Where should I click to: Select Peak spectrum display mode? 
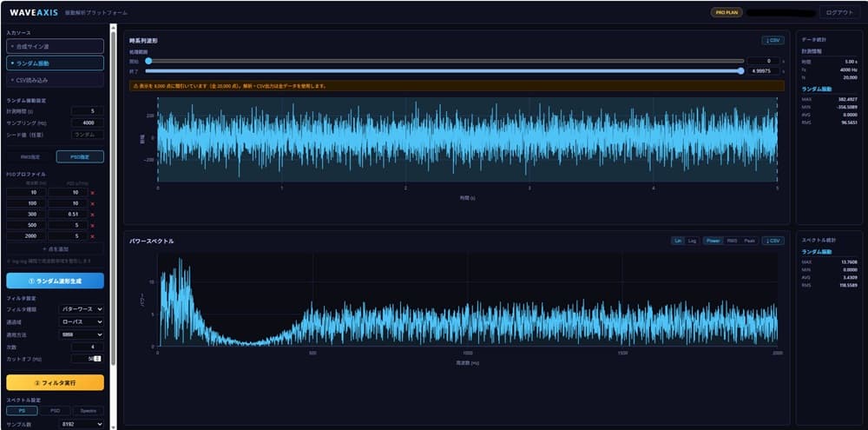[x=749, y=241]
